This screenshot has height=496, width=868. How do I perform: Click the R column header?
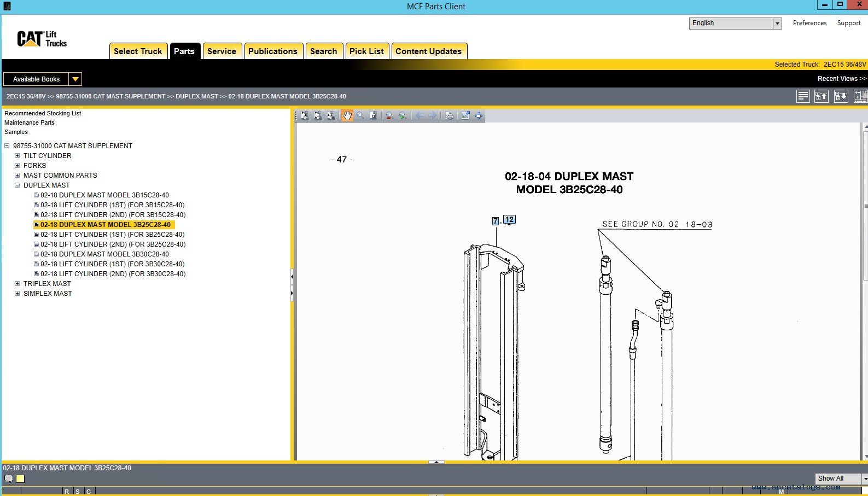(x=67, y=492)
